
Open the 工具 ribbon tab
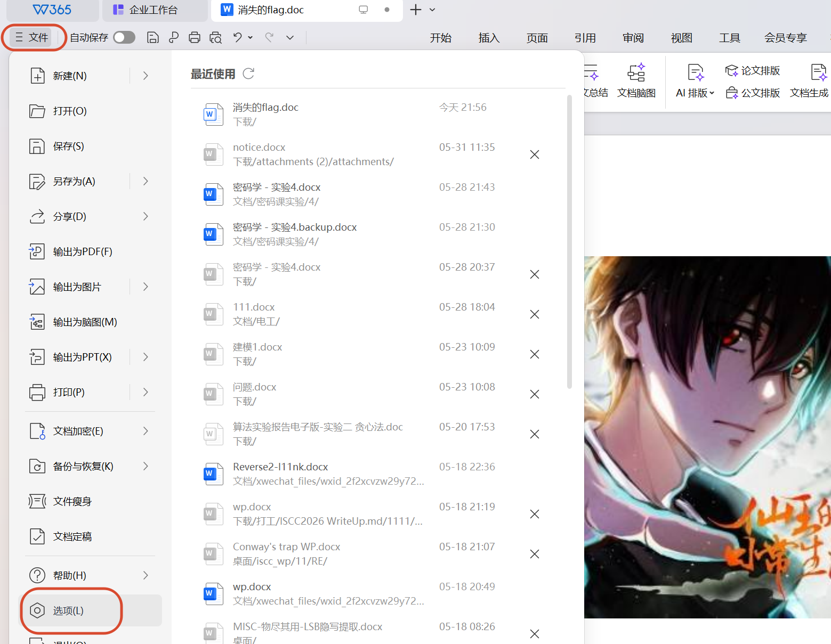click(x=730, y=38)
